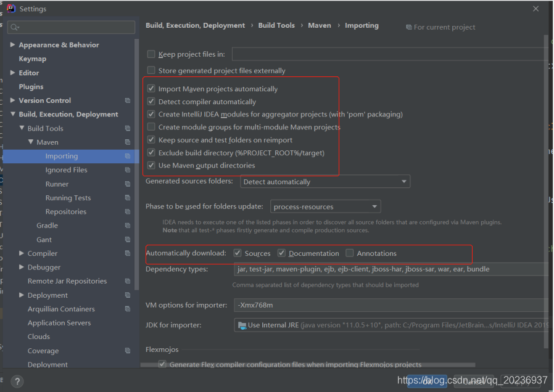
Task: Uncheck Import Maven projects automatically
Action: [x=151, y=89]
